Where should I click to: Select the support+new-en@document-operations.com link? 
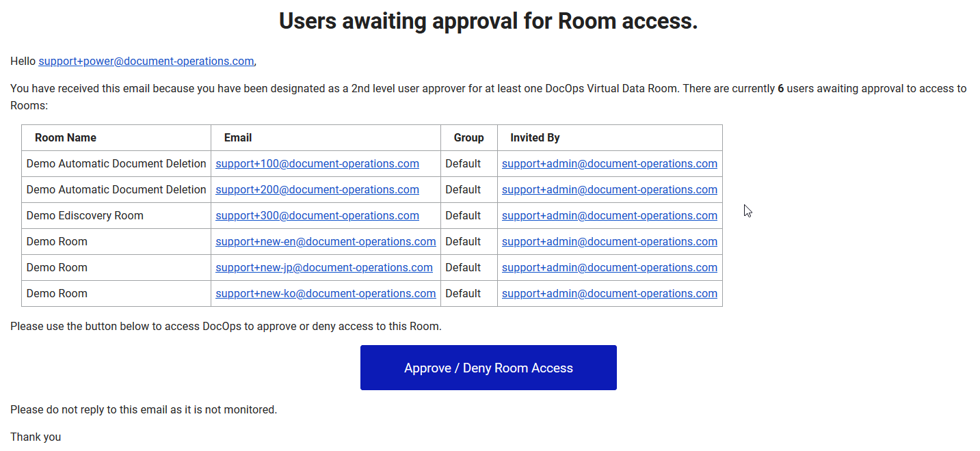(x=326, y=241)
